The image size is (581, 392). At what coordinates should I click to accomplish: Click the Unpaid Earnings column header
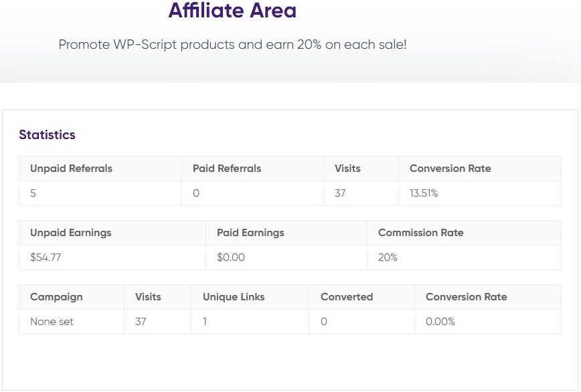click(x=71, y=233)
